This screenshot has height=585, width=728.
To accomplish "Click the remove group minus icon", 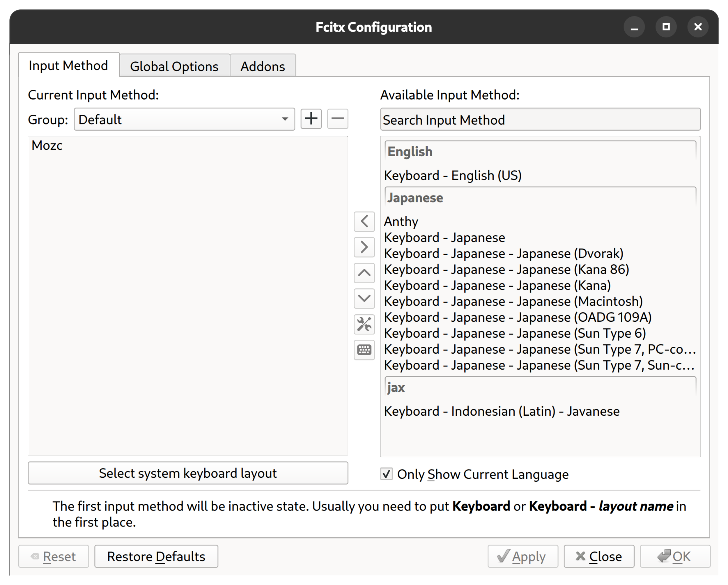I will point(337,119).
